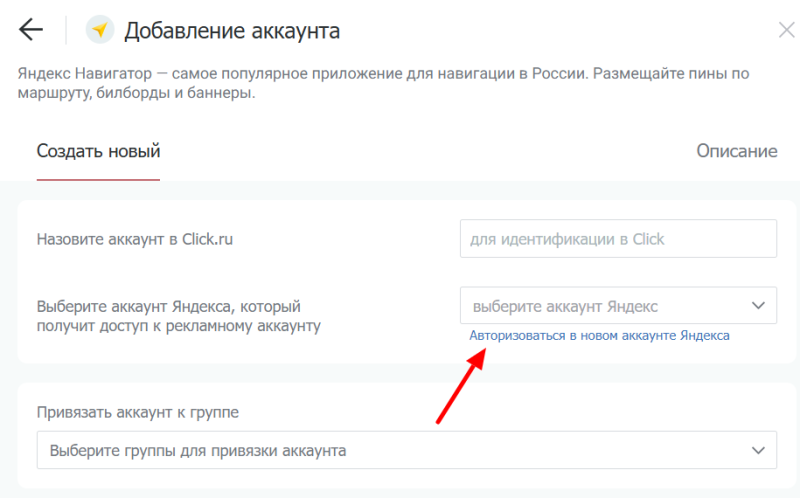Close the add account dialog
Image resolution: width=800 pixels, height=498 pixels.
(x=786, y=30)
